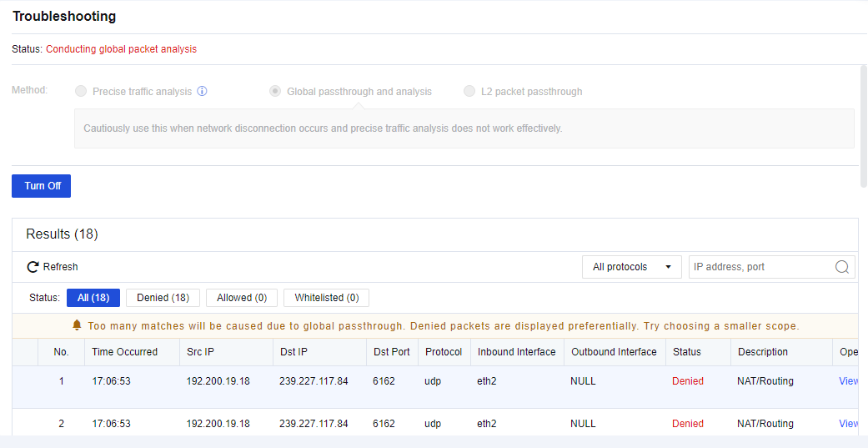
Task: Choose L2 packet passthrough radio button
Action: tap(469, 91)
